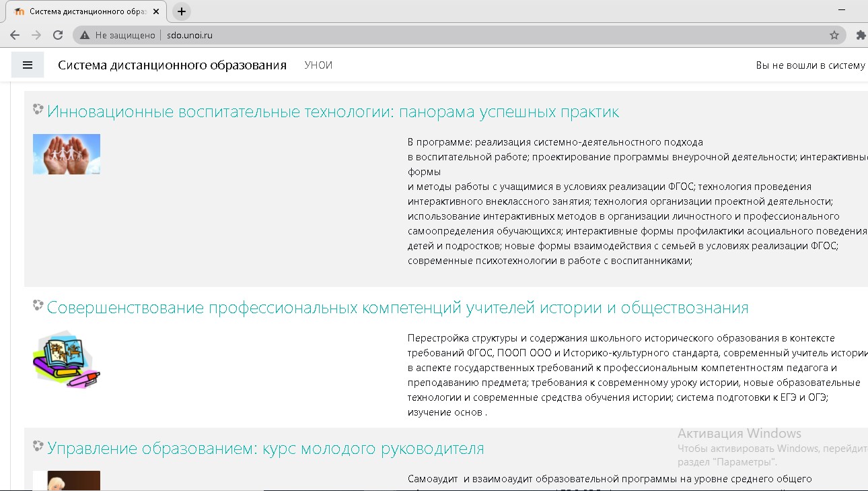Close the 'Система дистанционного образования' tab
This screenshot has height=491, width=868.
156,11
